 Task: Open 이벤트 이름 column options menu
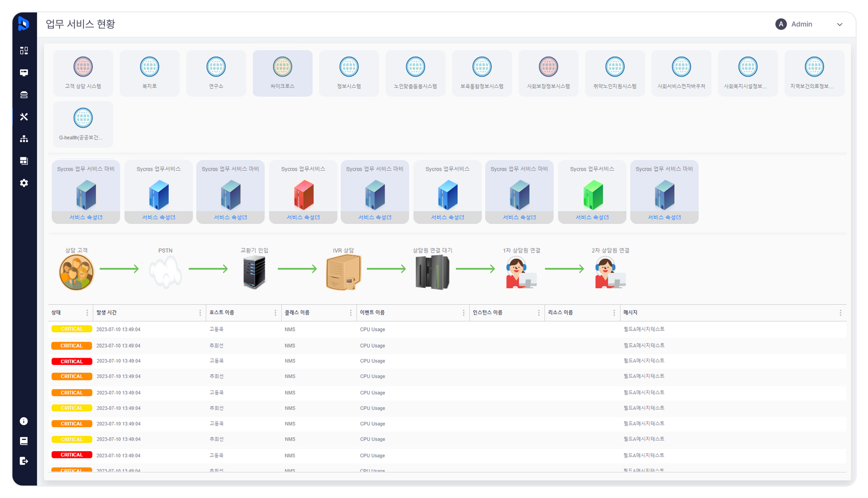(463, 313)
